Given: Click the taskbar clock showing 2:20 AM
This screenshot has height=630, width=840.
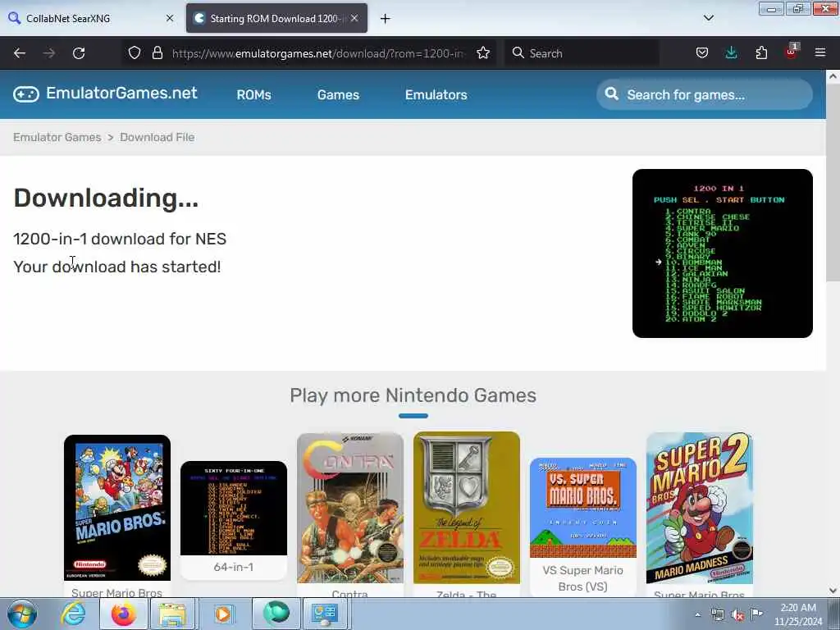Looking at the screenshot, I should tap(798, 614).
